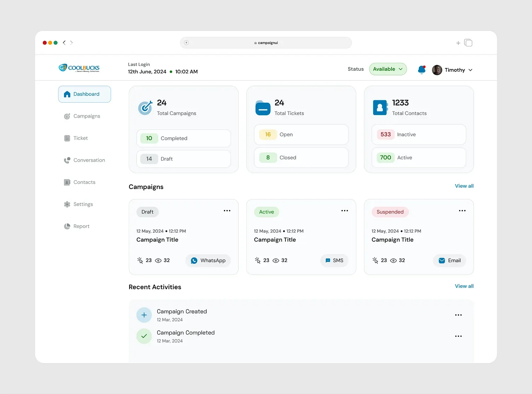Click the views eye icon on Active card
The image size is (532, 394).
[276, 261]
